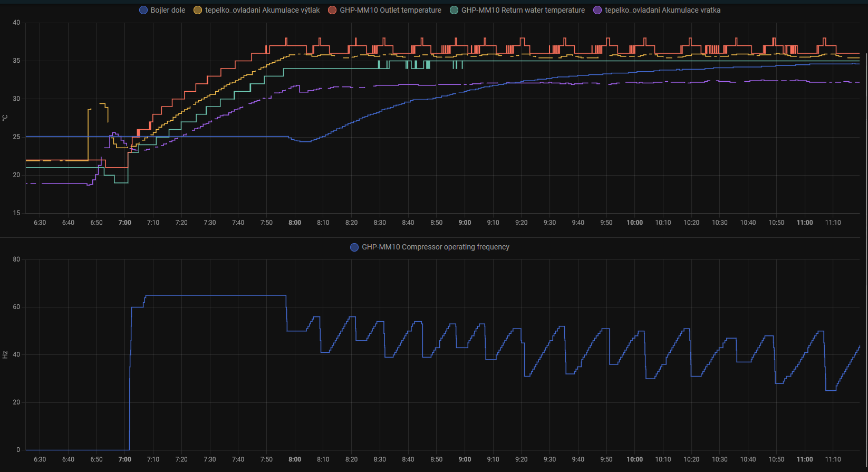Click the 8:00 time label on the compressor chart

point(295,459)
